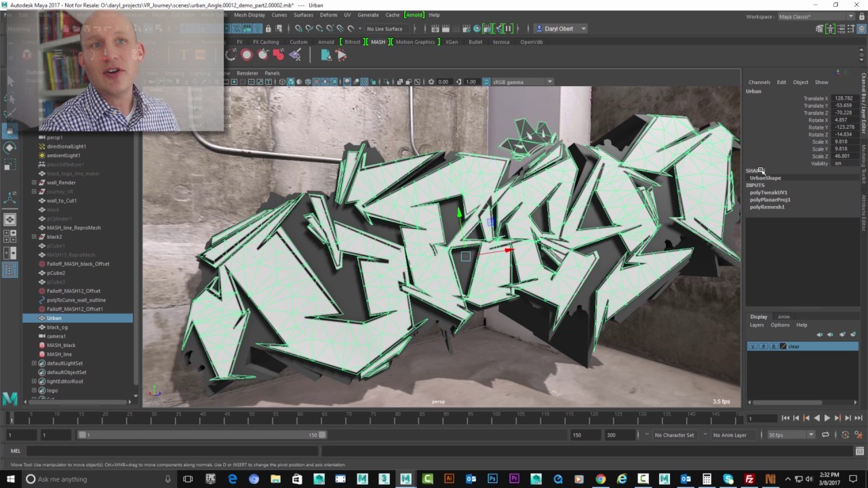
Task: Expand the defaultLightSet node
Action: [x=34, y=363]
